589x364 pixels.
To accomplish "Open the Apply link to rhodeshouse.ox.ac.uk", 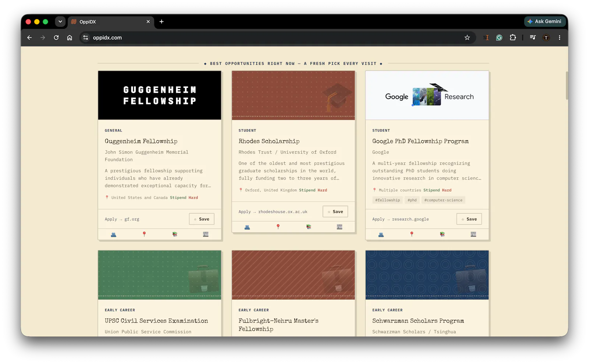I will [273, 212].
